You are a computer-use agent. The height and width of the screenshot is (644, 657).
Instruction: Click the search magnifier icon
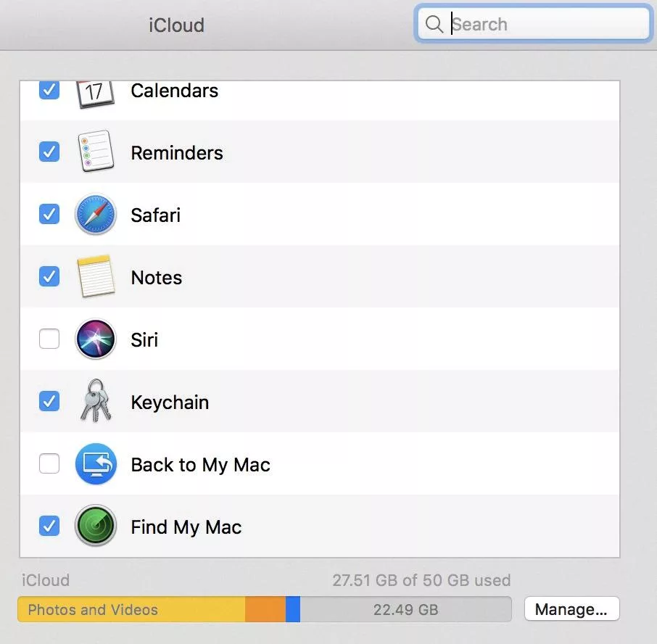click(434, 24)
